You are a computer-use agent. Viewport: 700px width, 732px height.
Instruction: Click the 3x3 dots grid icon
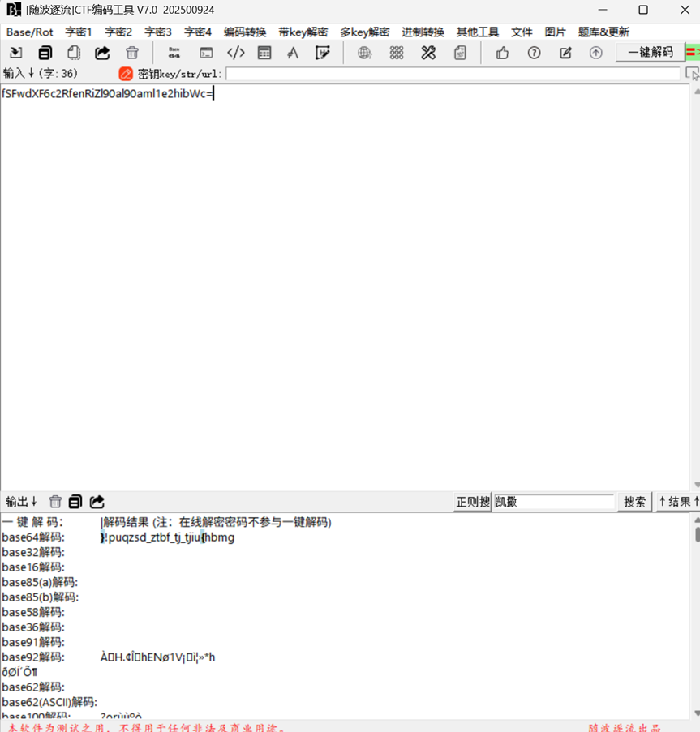click(397, 53)
